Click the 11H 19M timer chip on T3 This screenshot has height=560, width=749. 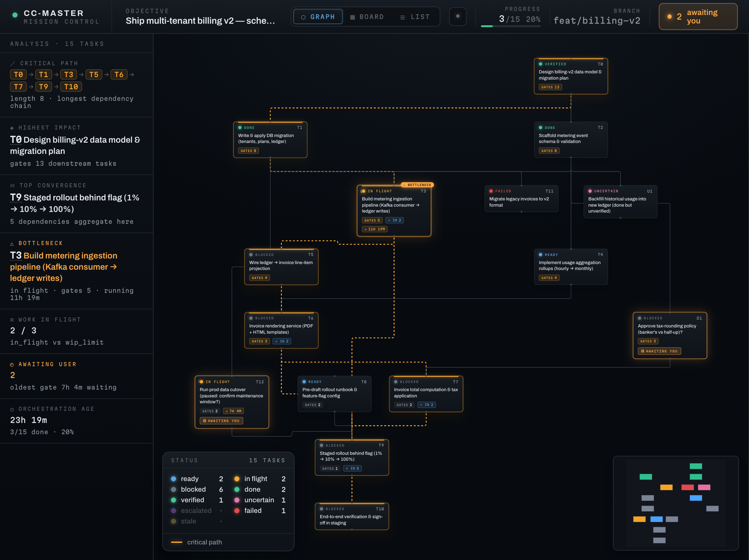tap(374, 229)
